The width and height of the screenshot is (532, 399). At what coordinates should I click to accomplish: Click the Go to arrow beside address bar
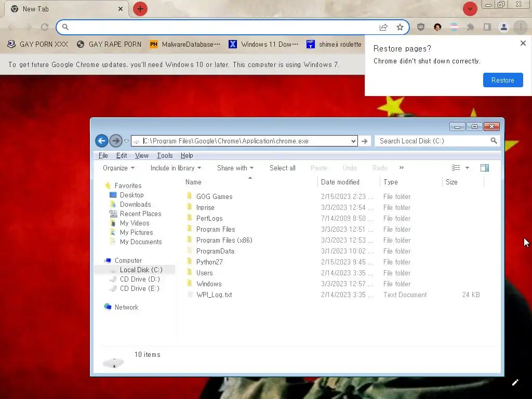tap(364, 141)
